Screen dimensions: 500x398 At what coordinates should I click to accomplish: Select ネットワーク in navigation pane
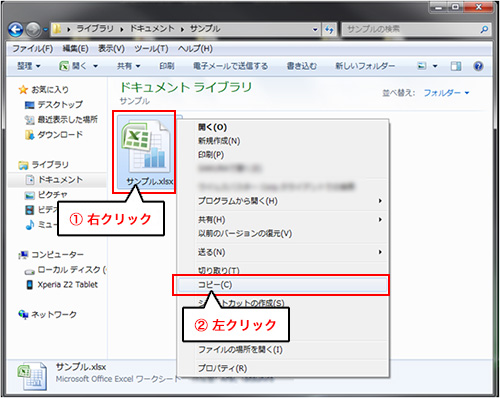tap(54, 315)
